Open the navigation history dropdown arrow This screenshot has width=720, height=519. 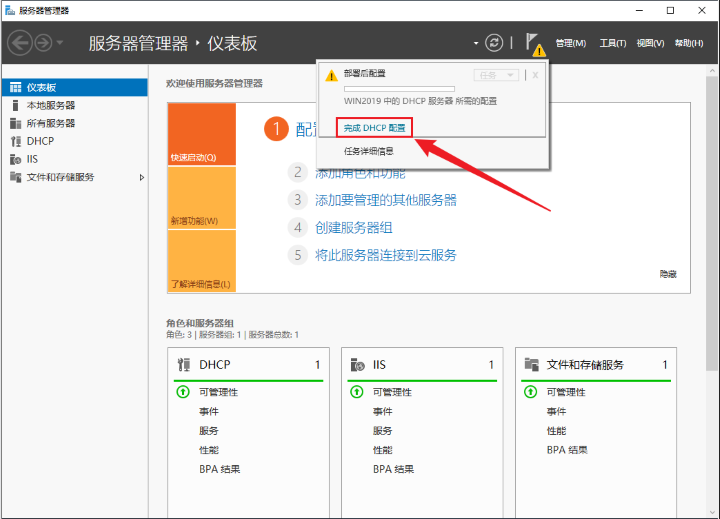click(60, 43)
